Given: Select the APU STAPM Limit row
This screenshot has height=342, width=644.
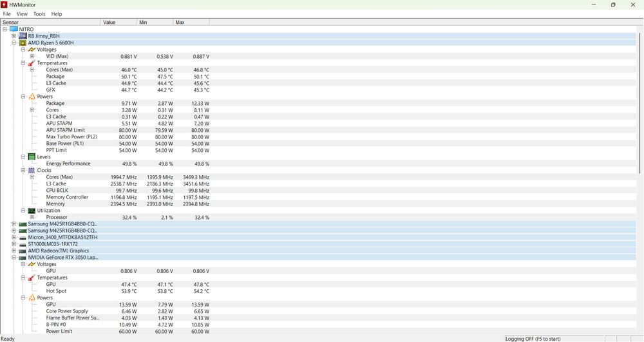Looking at the screenshot, I should [318, 130].
